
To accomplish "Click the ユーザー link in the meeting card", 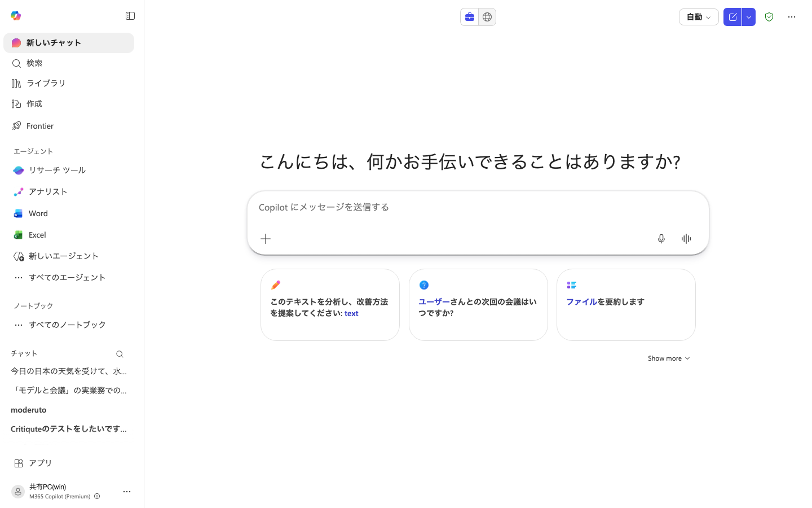I will coord(435,302).
